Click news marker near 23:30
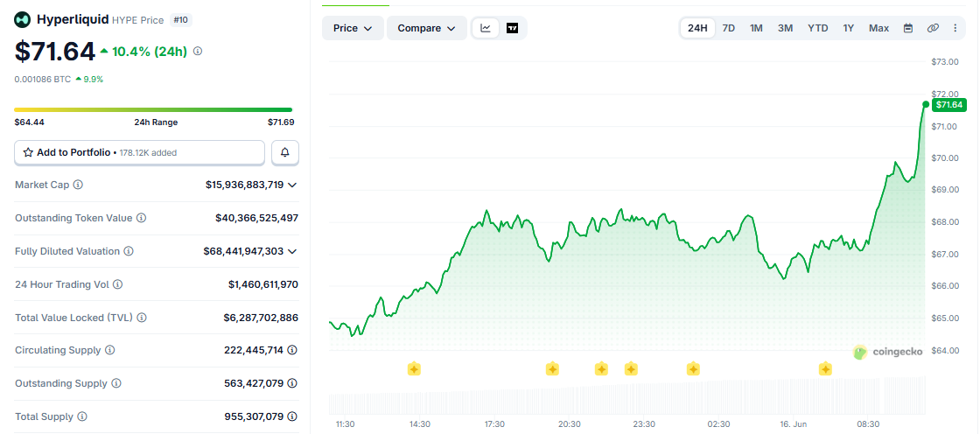980x434 pixels. point(631,369)
